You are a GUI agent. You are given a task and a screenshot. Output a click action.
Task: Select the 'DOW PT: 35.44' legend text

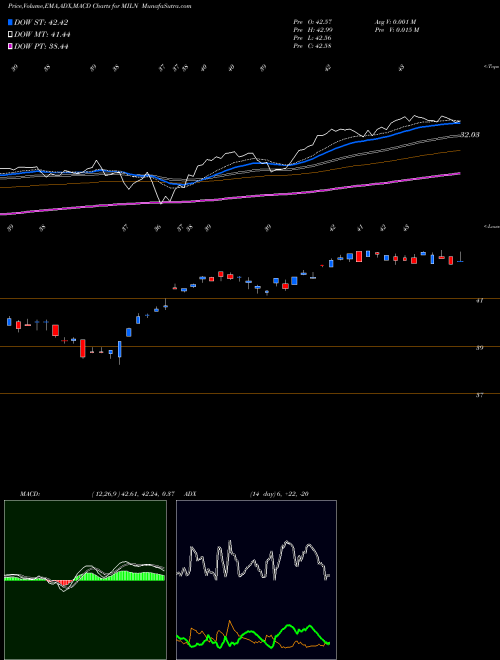[41, 46]
